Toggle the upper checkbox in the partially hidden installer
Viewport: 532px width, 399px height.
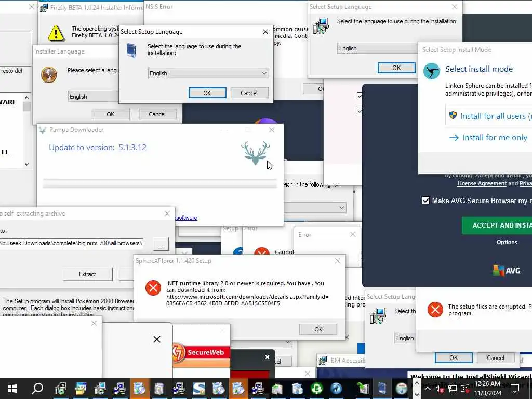pyautogui.click(x=360, y=96)
